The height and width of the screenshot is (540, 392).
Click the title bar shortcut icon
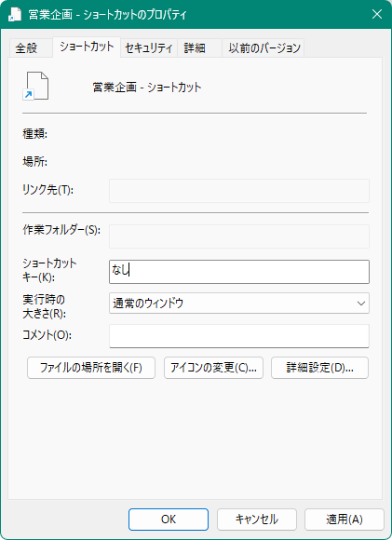point(15,15)
